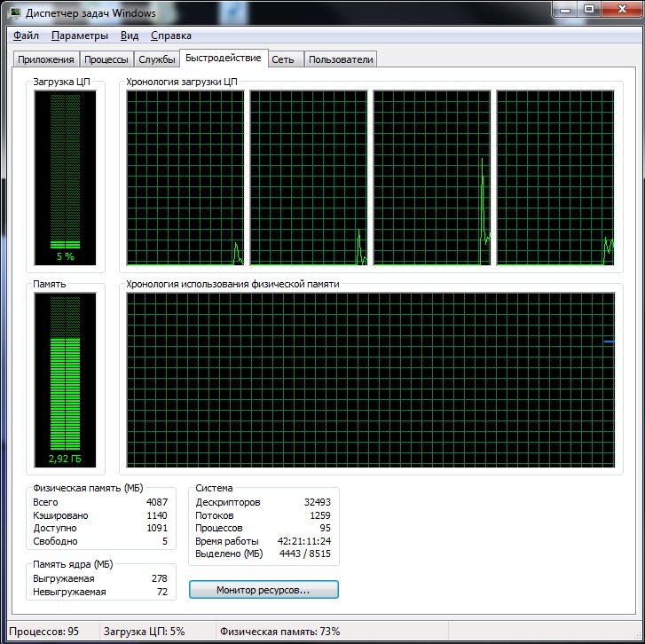Click the Монитор ресурсов button

click(264, 590)
